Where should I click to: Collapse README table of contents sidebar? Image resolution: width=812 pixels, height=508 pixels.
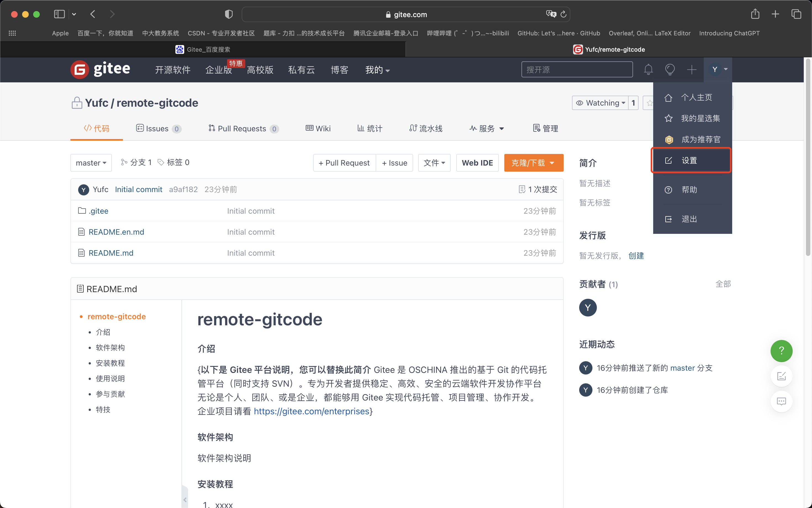click(x=184, y=500)
